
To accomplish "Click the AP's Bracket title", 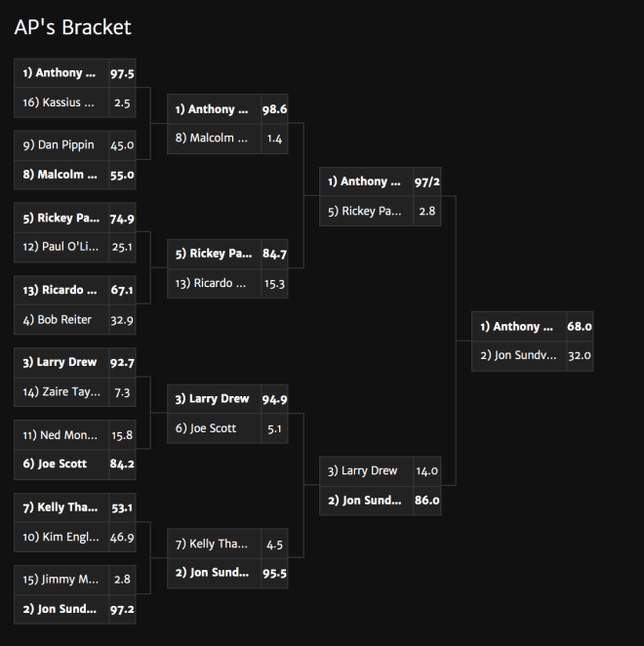I will coord(72,27).
